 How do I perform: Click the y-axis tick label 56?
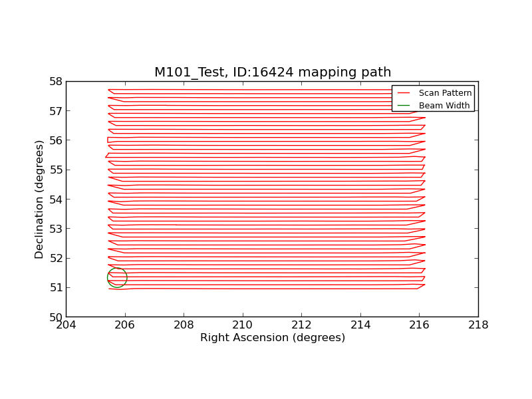point(57,140)
